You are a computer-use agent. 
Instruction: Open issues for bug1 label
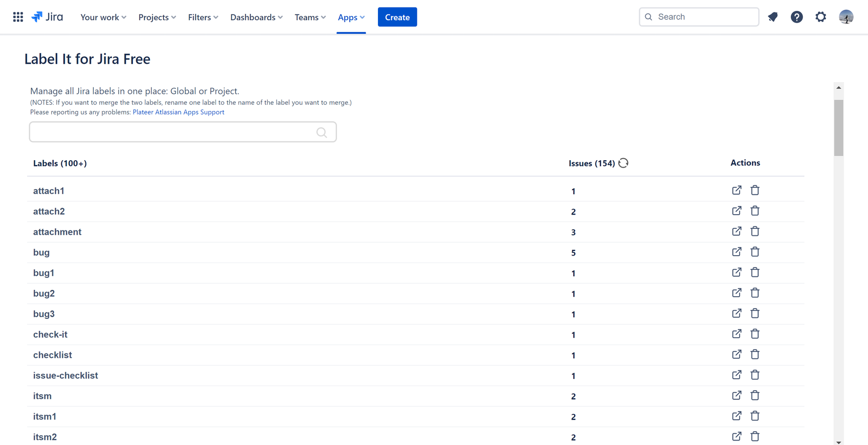point(737,272)
